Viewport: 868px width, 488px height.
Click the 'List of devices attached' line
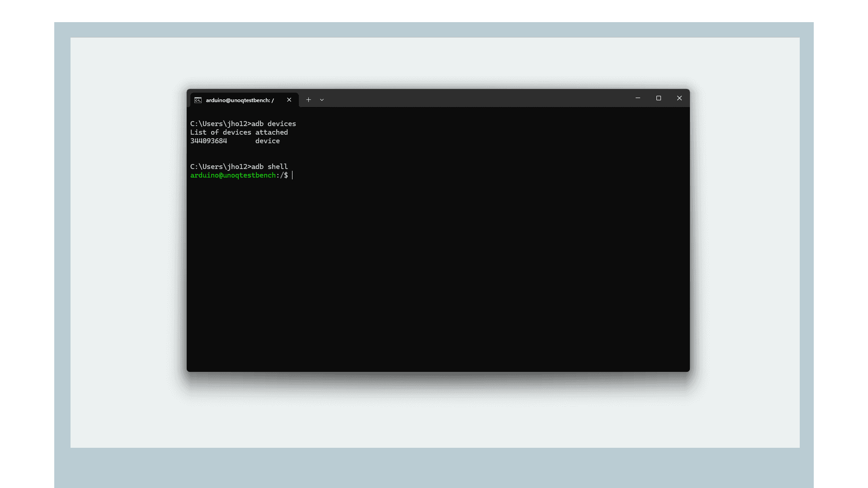click(239, 132)
